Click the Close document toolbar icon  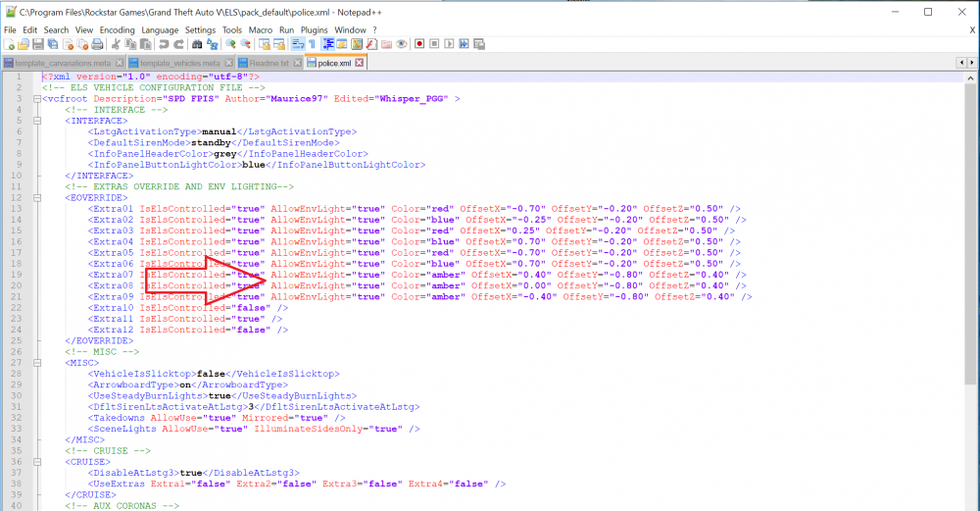(68, 44)
